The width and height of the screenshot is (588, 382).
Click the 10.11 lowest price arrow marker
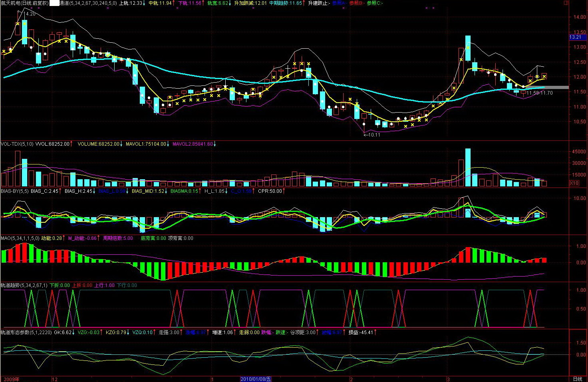coord(372,135)
